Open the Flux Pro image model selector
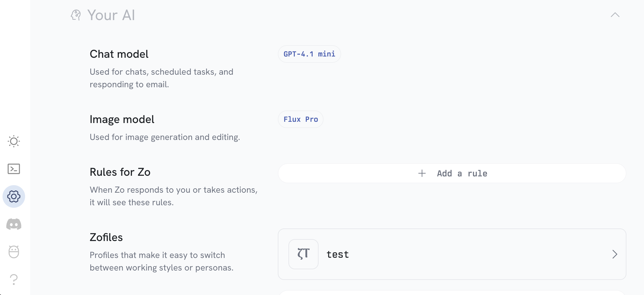This screenshot has width=644, height=295. tap(301, 119)
